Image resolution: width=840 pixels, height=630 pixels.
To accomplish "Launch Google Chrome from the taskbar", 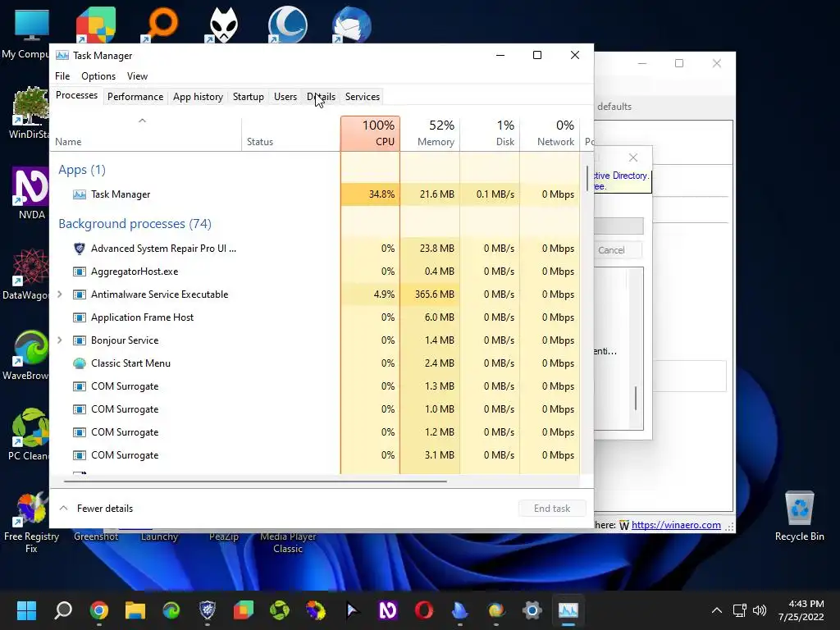I will coord(99,610).
